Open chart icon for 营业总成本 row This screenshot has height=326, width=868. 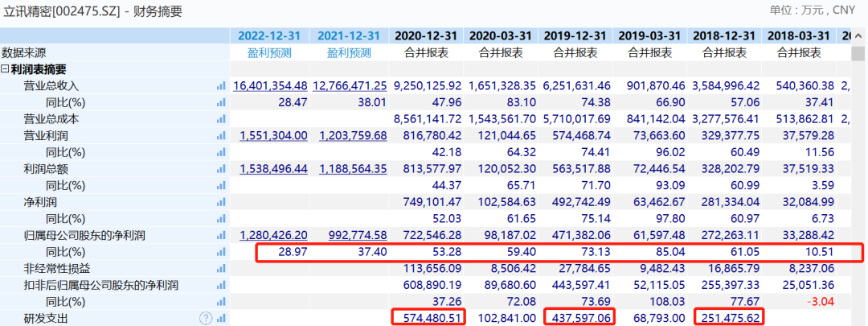pos(222,119)
